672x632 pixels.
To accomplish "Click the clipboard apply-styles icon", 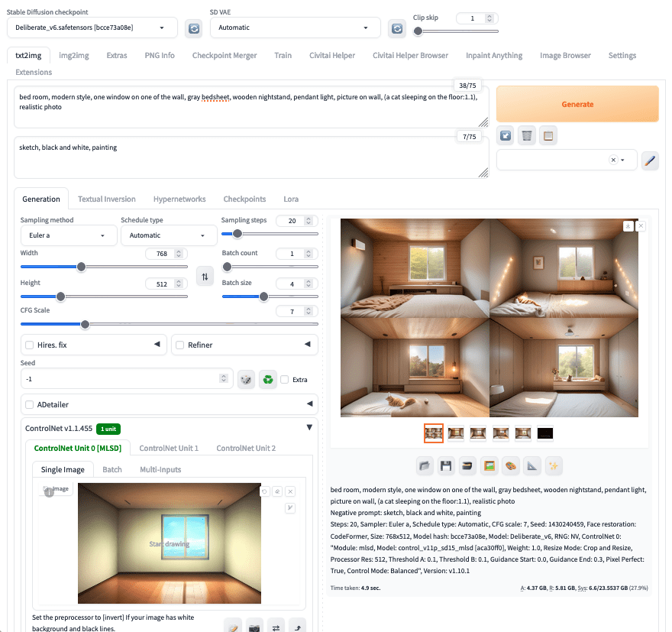I will tap(548, 136).
